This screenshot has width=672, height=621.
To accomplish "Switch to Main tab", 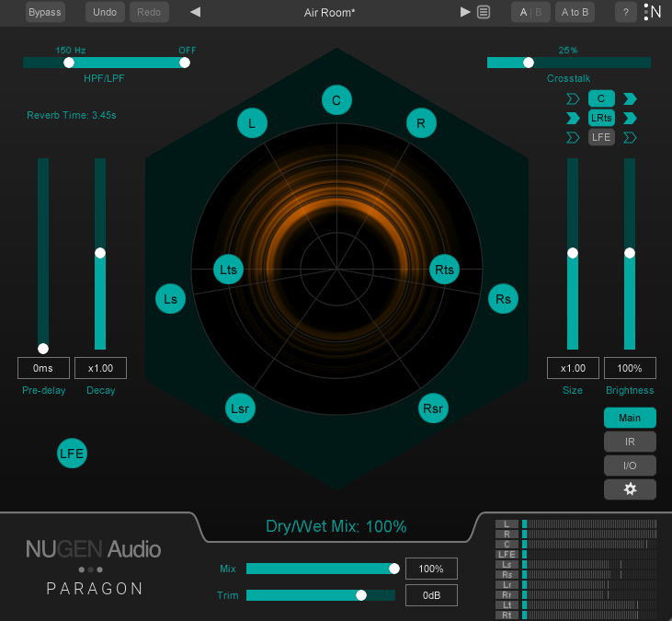I will 630,418.
